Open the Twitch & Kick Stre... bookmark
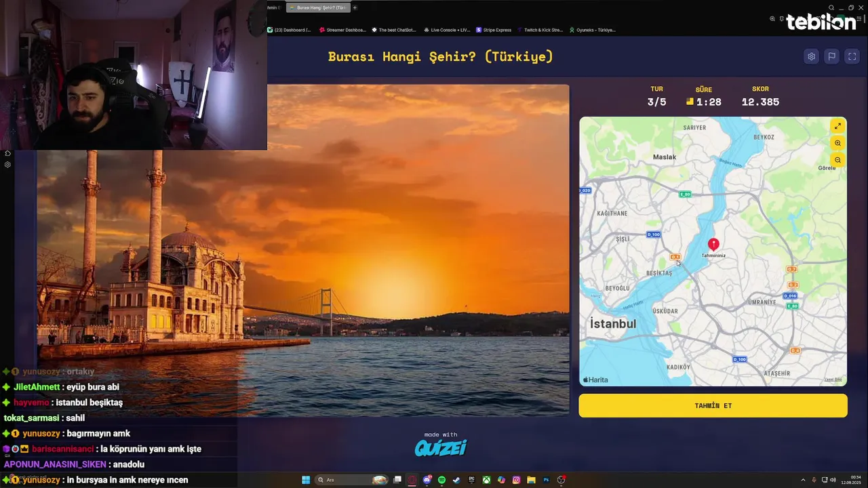Viewport: 868px width, 488px height. 540,30
